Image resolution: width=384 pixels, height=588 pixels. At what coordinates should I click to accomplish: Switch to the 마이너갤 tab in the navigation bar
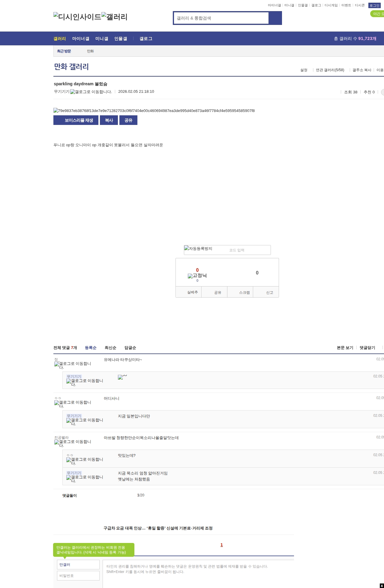tap(80, 39)
